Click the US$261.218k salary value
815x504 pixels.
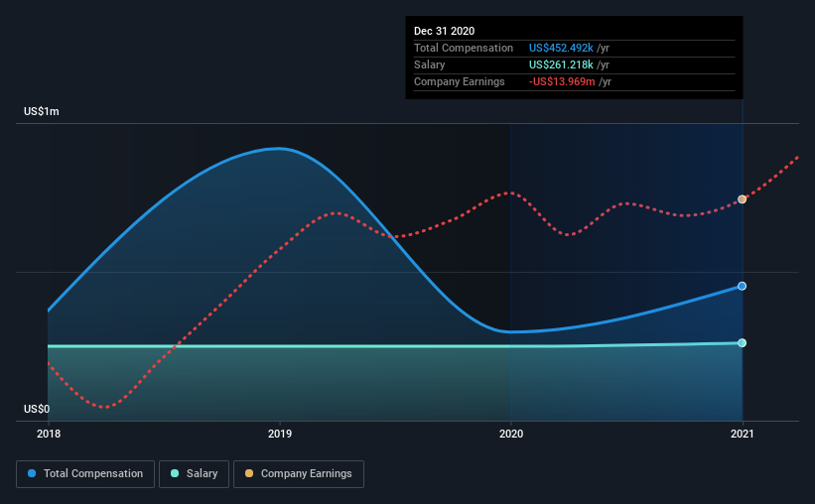pyautogui.click(x=561, y=64)
